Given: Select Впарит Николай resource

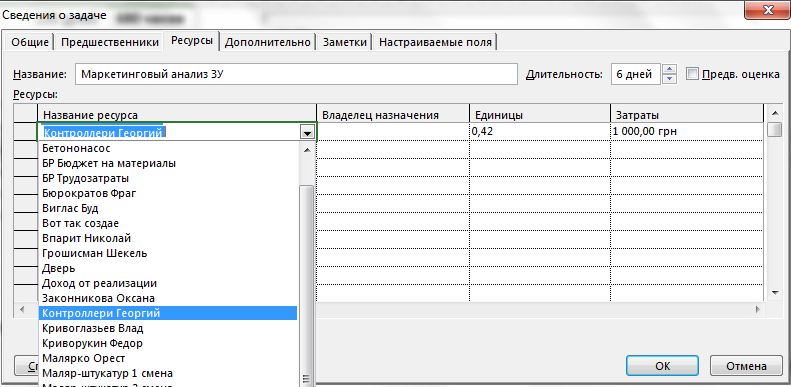Looking at the screenshot, I should [x=167, y=238].
